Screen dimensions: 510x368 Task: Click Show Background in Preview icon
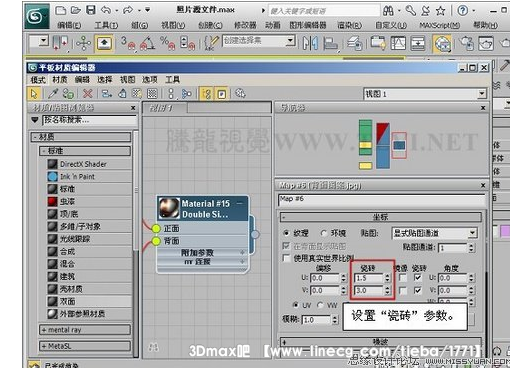click(152, 94)
